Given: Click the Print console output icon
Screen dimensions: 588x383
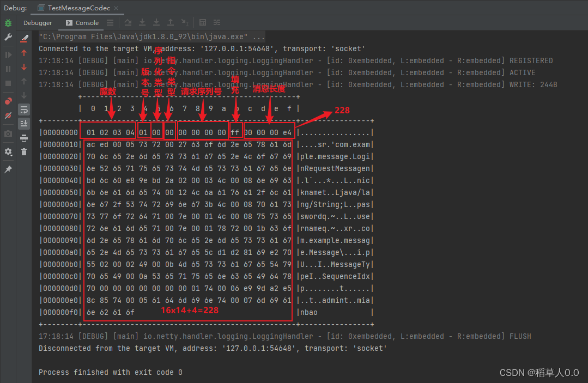Looking at the screenshot, I should click(24, 138).
